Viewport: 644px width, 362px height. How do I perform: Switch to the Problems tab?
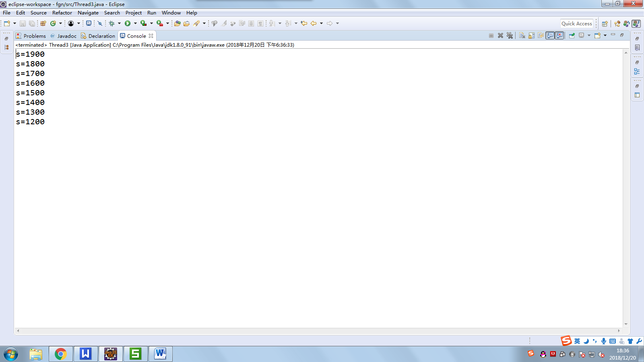(x=31, y=36)
